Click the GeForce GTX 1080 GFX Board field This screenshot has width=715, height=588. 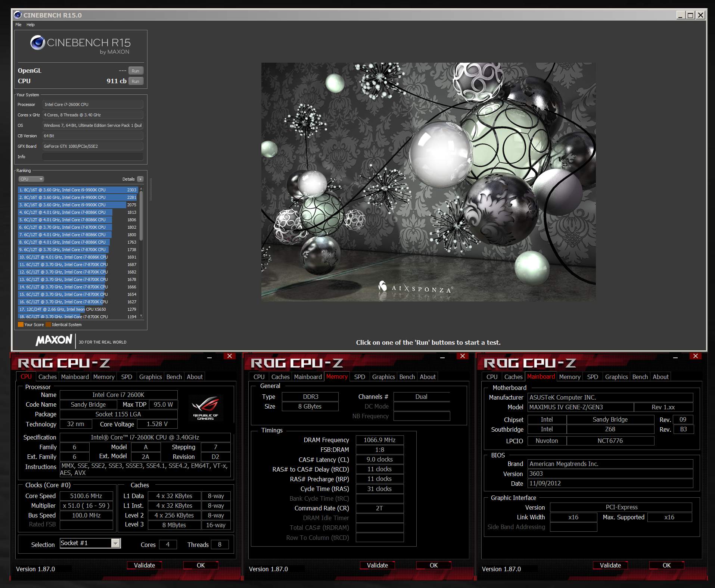pos(93,146)
